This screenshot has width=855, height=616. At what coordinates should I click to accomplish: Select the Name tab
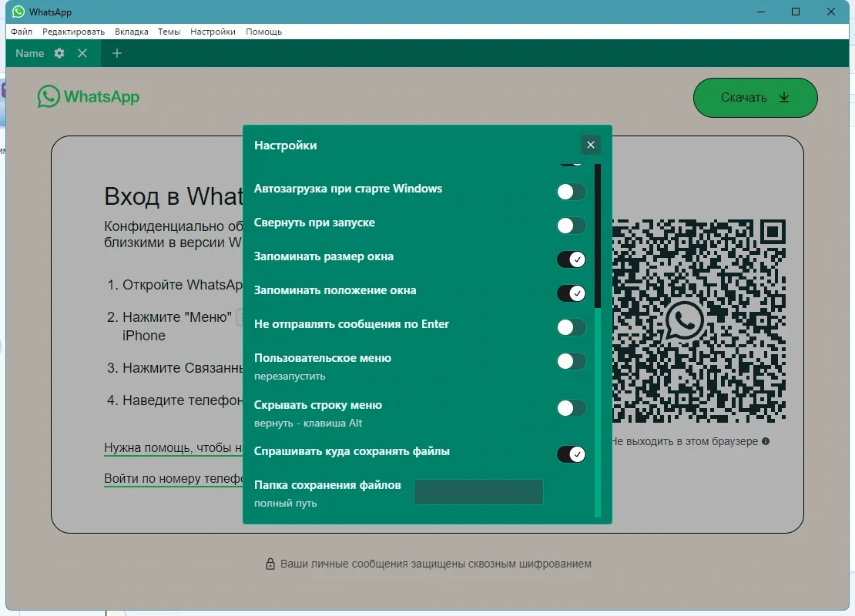coord(29,53)
